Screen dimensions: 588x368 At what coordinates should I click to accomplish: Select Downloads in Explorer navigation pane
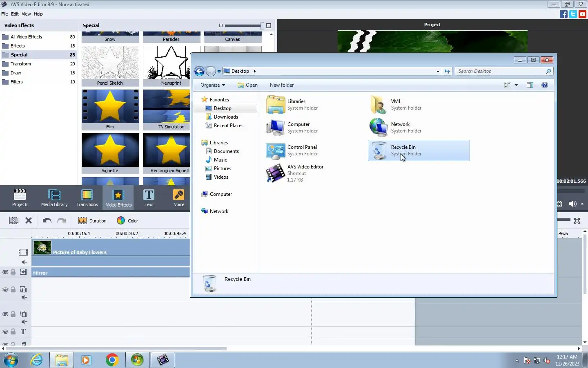coord(225,117)
